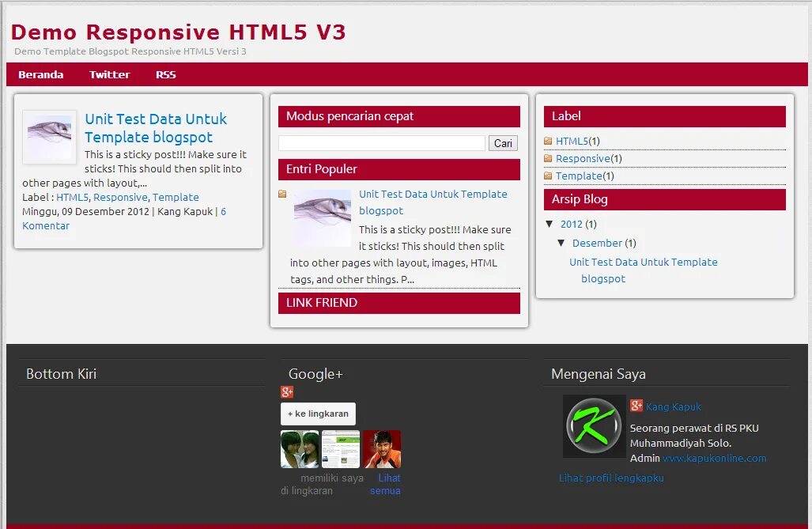Click the Entri Populer post thumbnail
812x529 pixels.
322,217
